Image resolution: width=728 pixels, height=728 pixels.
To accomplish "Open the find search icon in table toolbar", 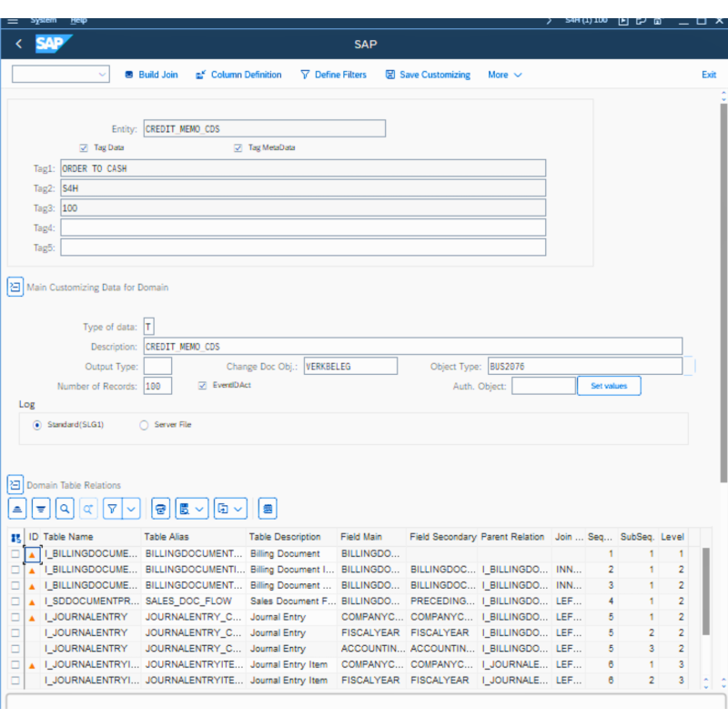I will coord(65,509).
